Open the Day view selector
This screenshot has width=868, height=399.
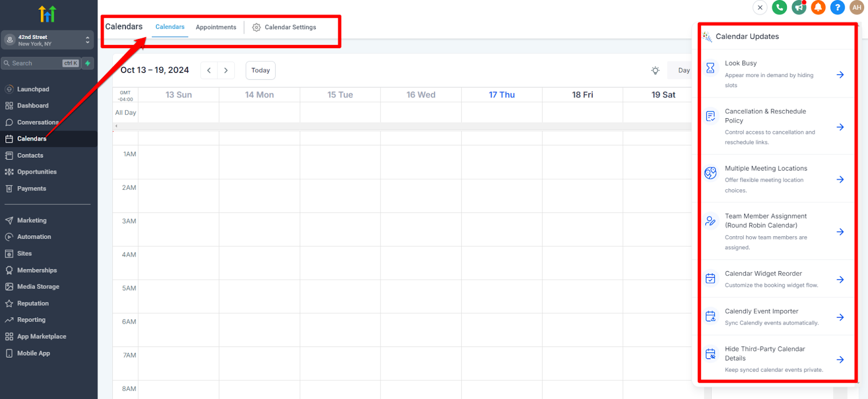click(x=683, y=70)
